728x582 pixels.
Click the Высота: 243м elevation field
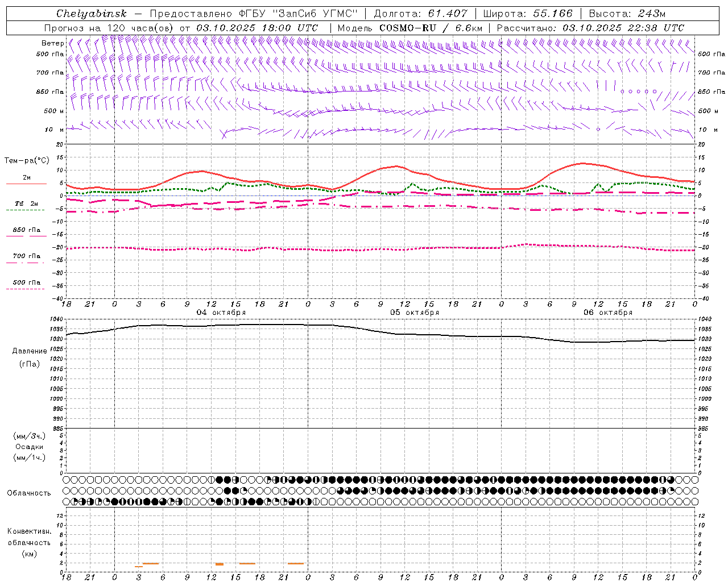[x=627, y=14]
